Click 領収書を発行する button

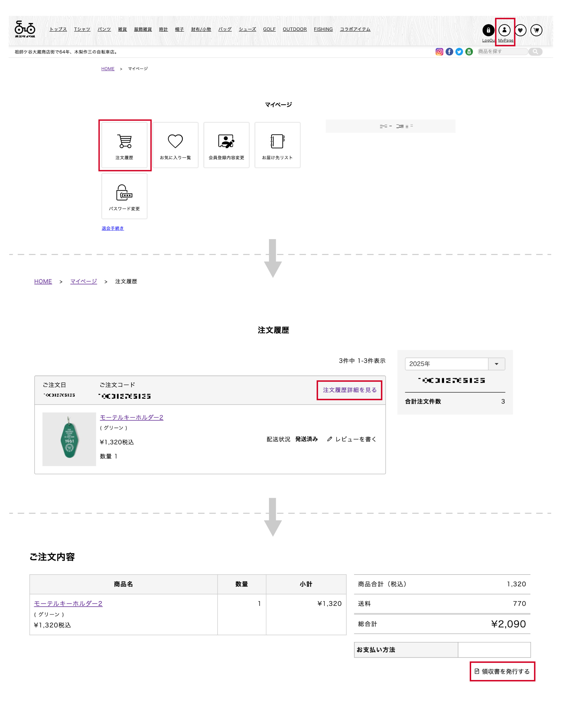[502, 671]
